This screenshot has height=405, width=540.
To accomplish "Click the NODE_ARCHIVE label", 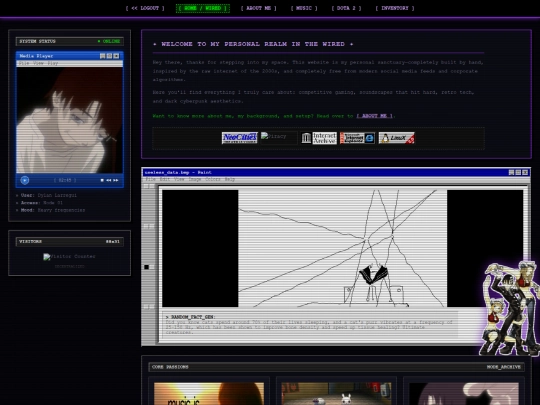I will coord(503,367).
